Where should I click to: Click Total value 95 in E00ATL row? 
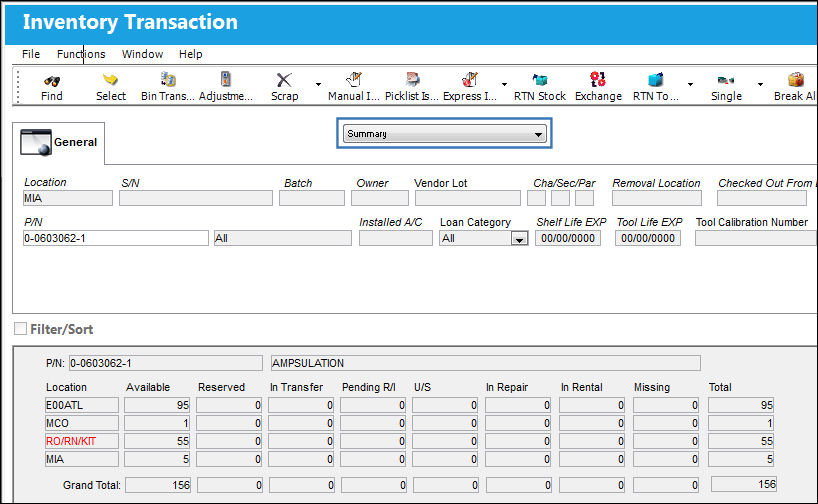coord(740,405)
